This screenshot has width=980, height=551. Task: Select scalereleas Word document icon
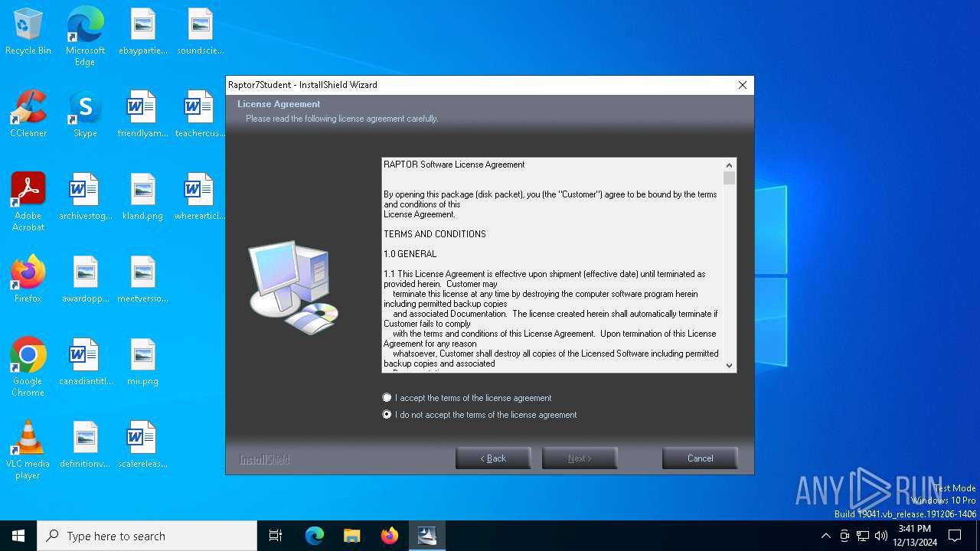pos(142,445)
